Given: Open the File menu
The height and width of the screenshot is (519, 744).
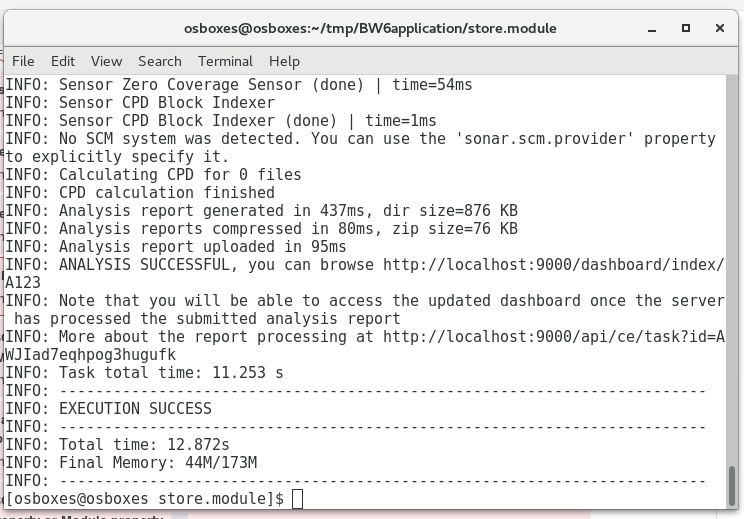Looking at the screenshot, I should click(x=23, y=61).
